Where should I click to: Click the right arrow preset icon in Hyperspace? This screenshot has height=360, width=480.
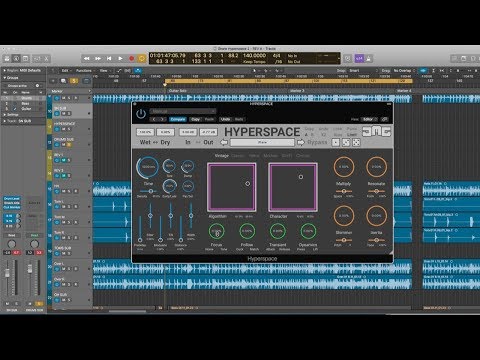[x=301, y=142]
